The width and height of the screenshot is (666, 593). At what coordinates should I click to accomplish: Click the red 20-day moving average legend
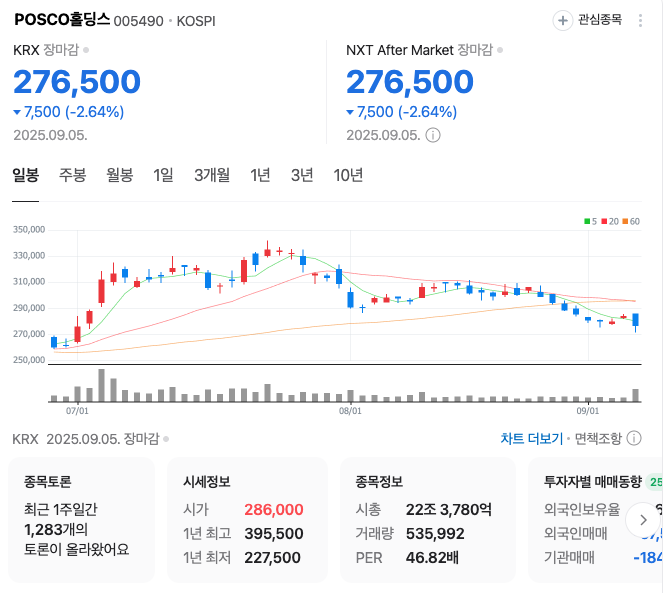pos(610,221)
